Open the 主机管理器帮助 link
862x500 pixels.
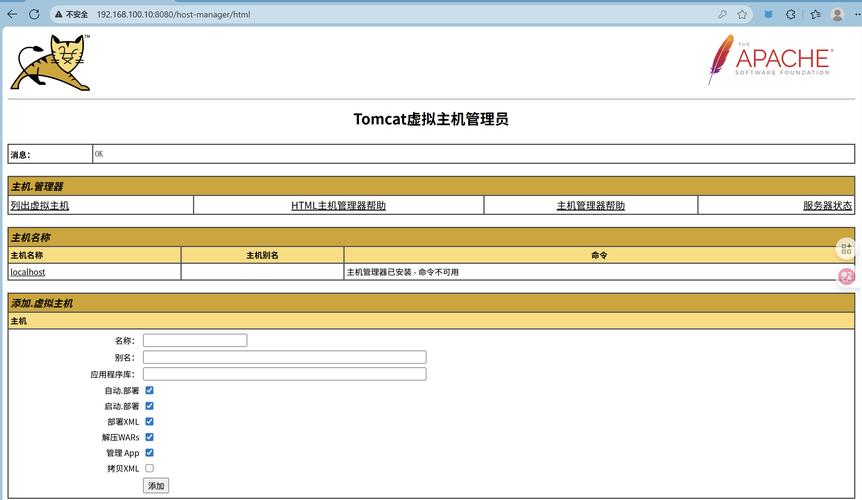coord(590,205)
